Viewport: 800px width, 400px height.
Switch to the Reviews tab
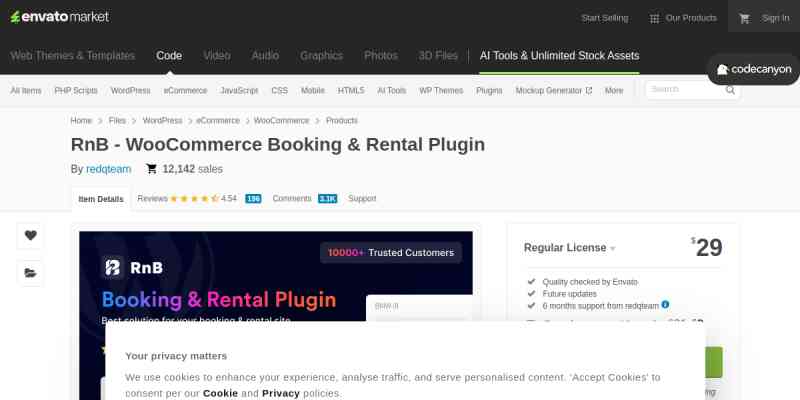click(152, 199)
